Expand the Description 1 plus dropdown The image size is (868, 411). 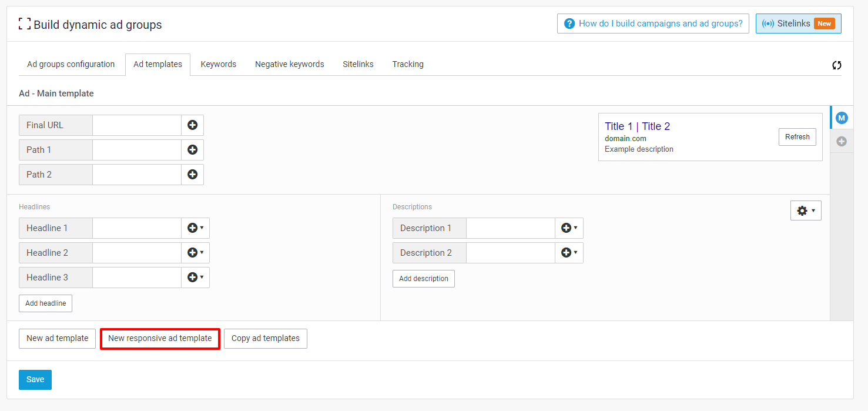(569, 228)
